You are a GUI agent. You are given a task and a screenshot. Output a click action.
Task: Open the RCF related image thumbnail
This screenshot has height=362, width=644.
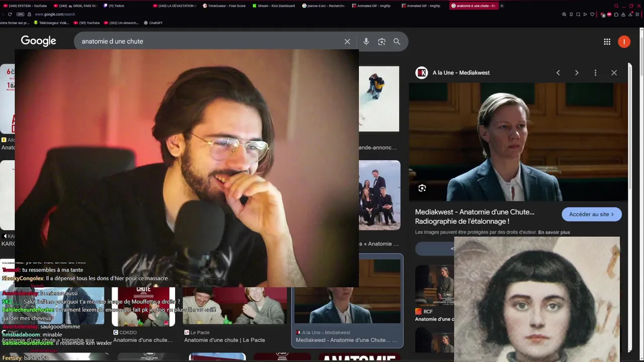coord(434,286)
